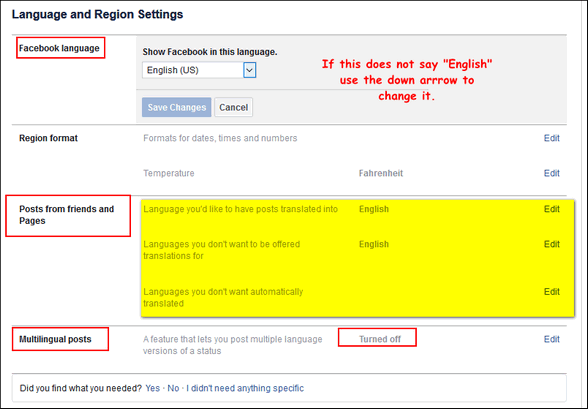
Task: Click the 'Temperature' row text
Action: (169, 173)
